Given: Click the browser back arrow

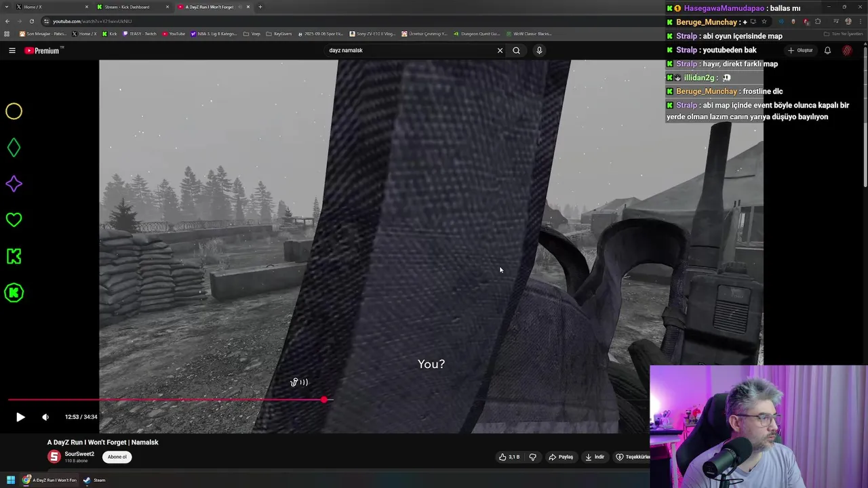Looking at the screenshot, I should click(x=7, y=21).
